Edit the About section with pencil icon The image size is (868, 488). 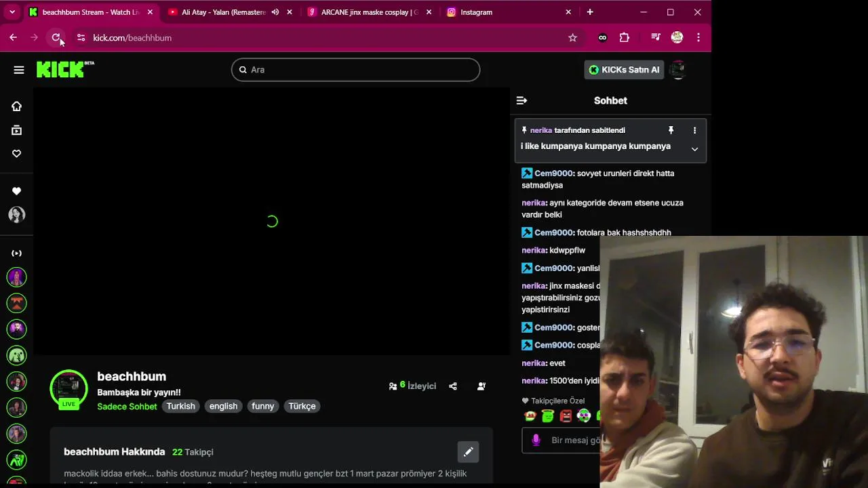(468, 452)
